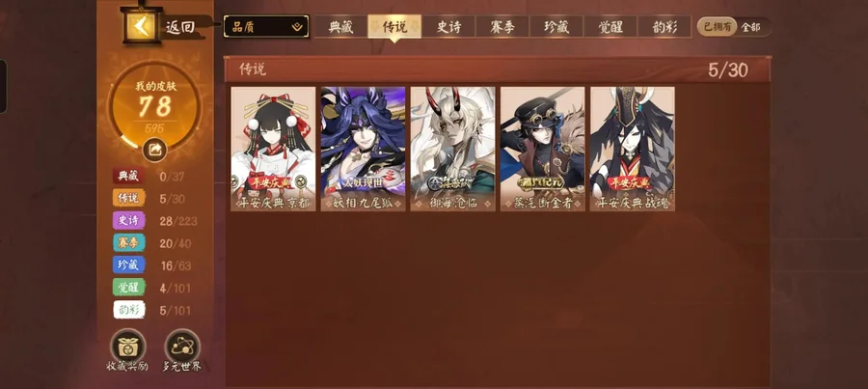Click the back arrow lantern icon
This screenshot has height=389, width=868.
(142, 25)
